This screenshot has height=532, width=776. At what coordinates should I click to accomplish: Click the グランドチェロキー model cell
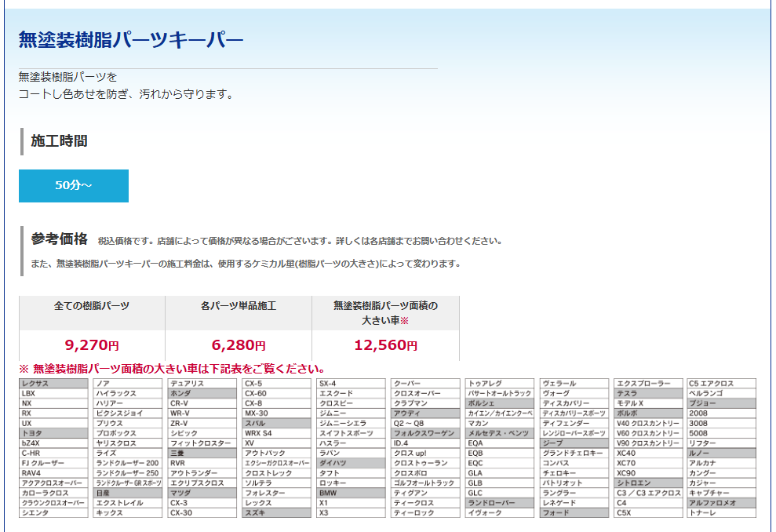574,453
